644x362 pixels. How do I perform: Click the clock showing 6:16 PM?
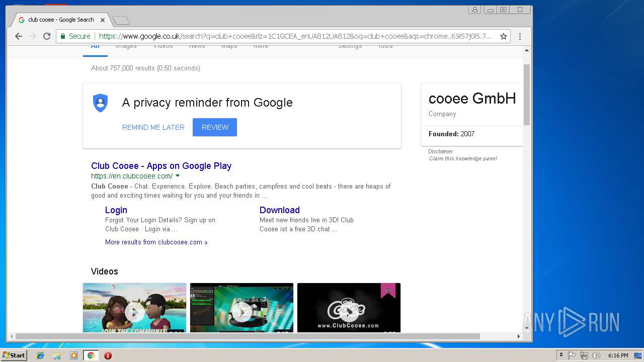tap(618, 355)
